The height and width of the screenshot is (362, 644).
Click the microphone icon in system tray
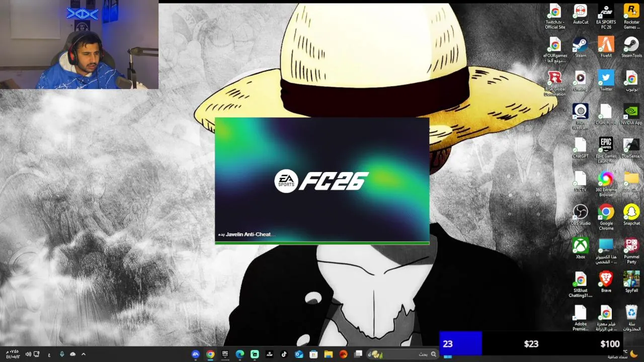point(62,354)
